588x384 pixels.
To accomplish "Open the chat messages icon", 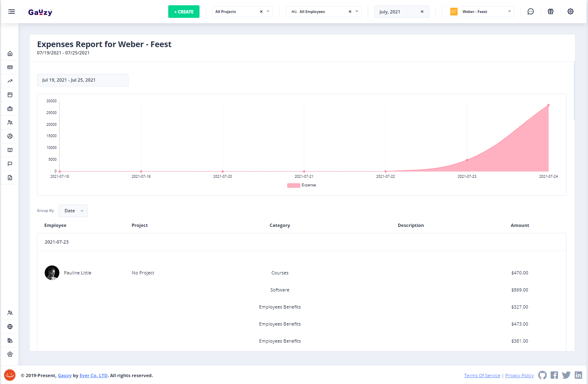I will coord(530,12).
